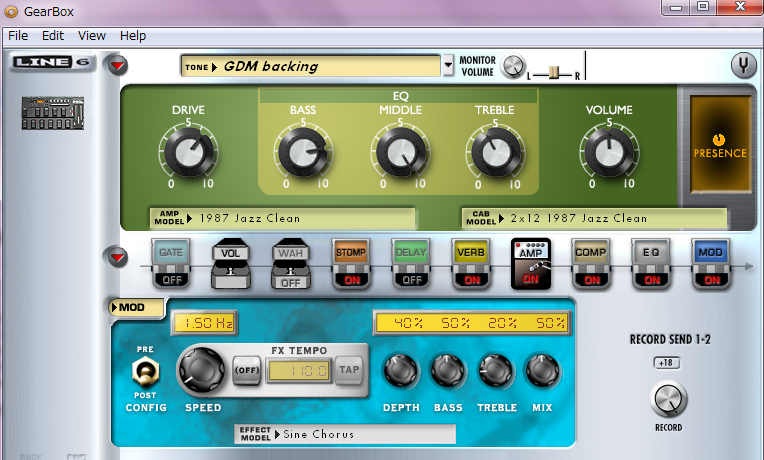Click the Line 6 logo
Image resolution: width=764 pixels, height=460 pixels.
(51, 62)
